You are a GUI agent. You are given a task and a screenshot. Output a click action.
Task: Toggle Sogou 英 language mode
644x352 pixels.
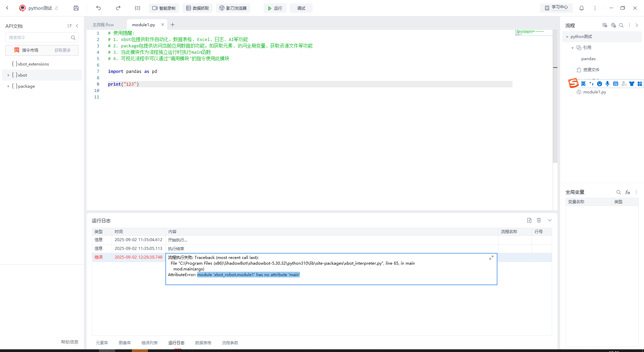point(583,84)
